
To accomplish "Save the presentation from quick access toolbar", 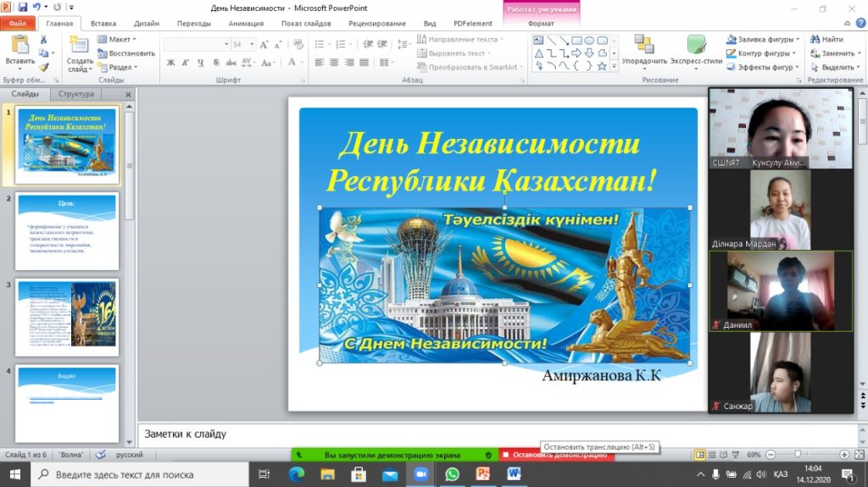I will [23, 7].
